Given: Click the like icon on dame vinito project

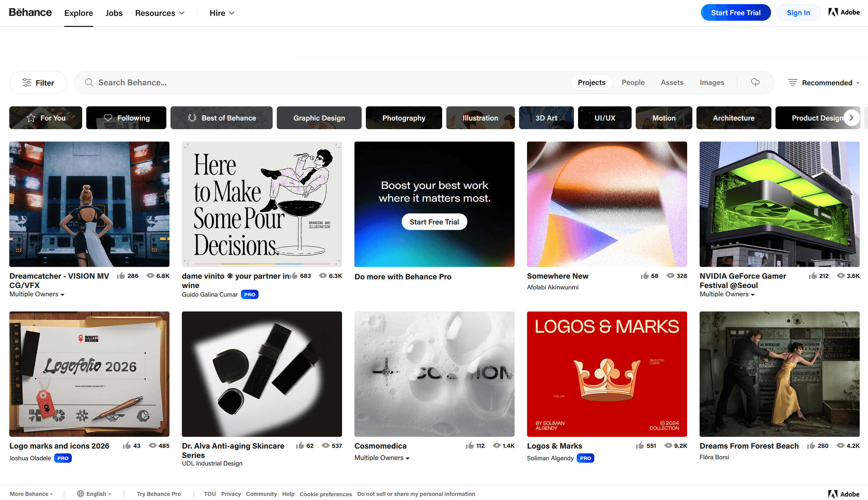Looking at the screenshot, I should 293,276.
